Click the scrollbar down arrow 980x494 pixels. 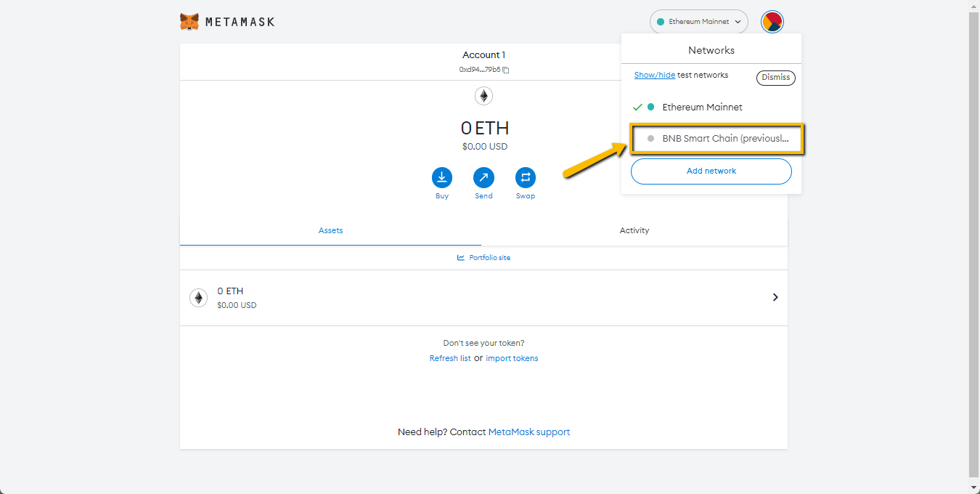(974, 487)
